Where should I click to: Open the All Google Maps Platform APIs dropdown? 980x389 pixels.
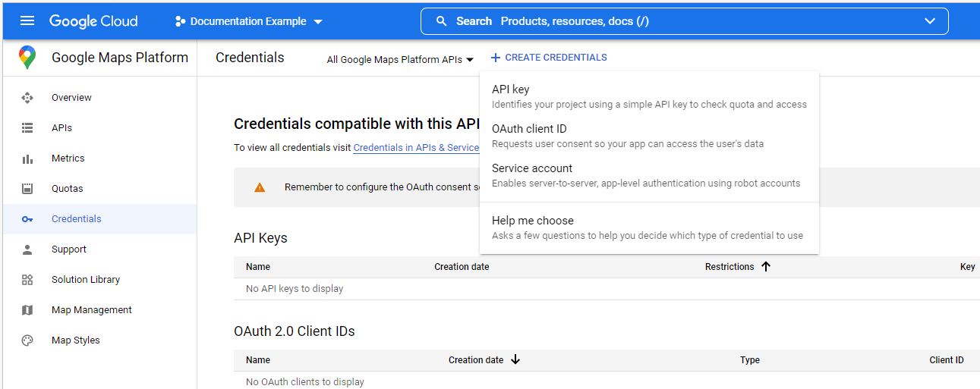[400, 60]
